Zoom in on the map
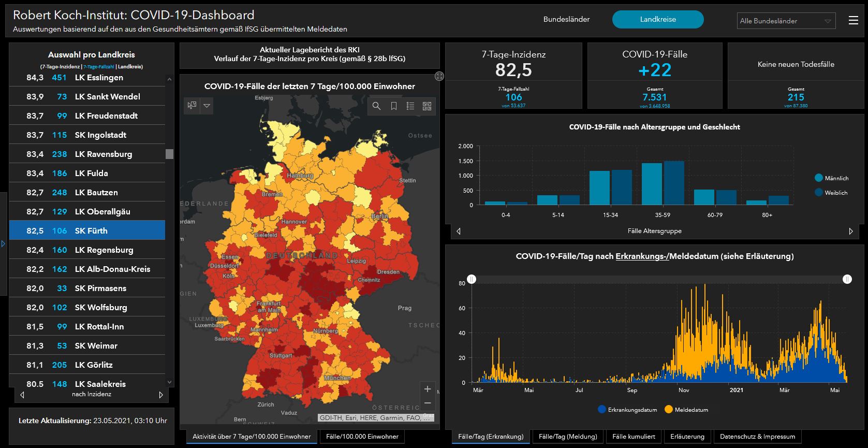The image size is (868, 448). point(428,389)
